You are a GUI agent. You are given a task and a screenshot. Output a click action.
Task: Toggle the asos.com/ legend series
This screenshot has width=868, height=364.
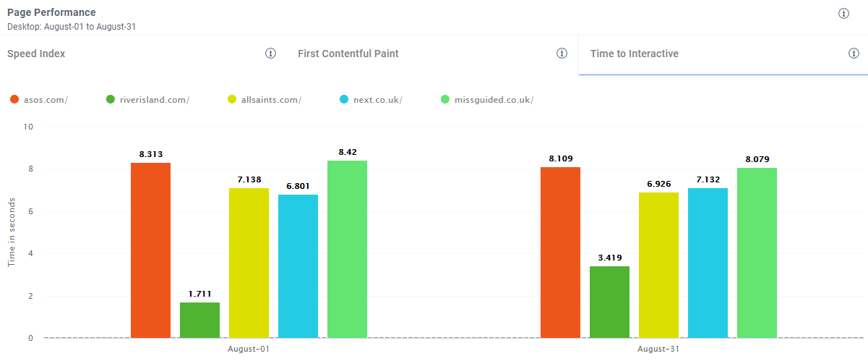(39, 100)
